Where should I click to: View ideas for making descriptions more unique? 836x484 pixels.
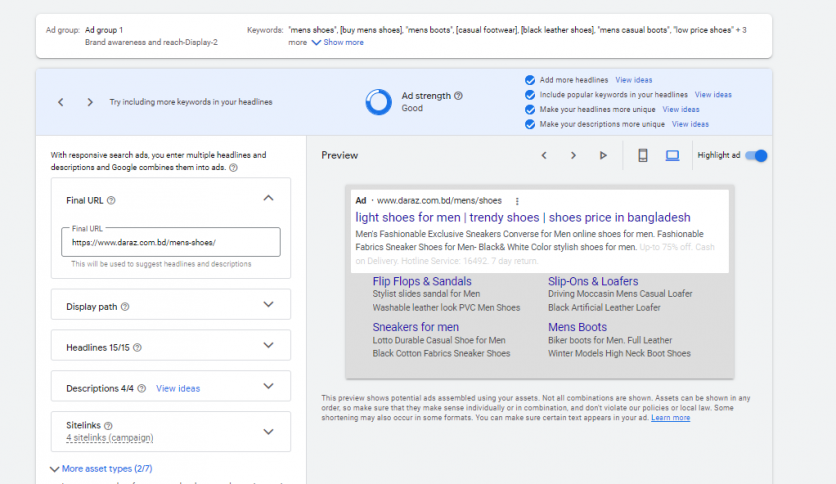[690, 124]
